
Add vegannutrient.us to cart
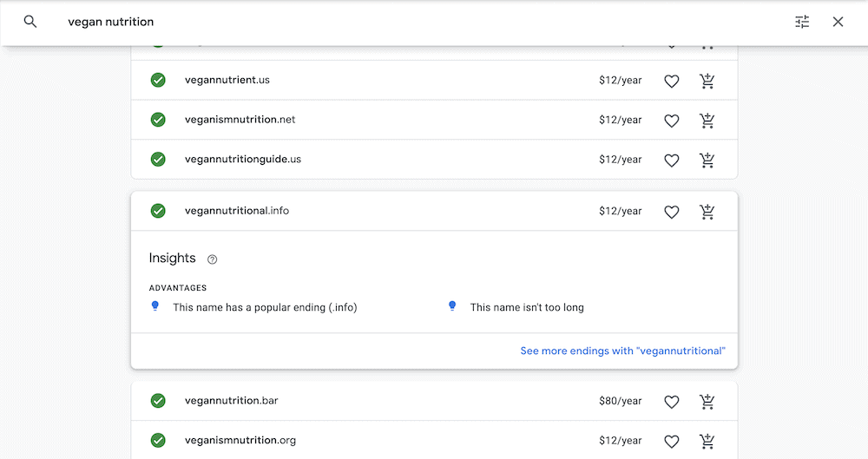tap(707, 81)
